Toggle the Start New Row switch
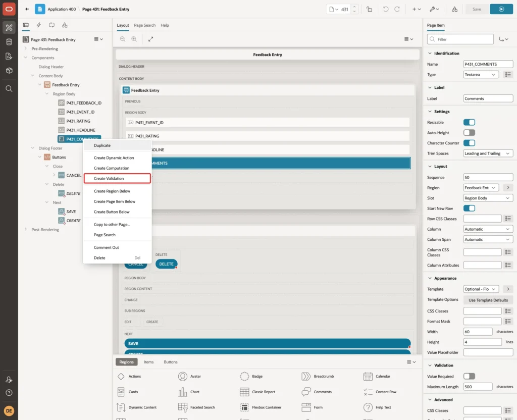 pos(469,208)
